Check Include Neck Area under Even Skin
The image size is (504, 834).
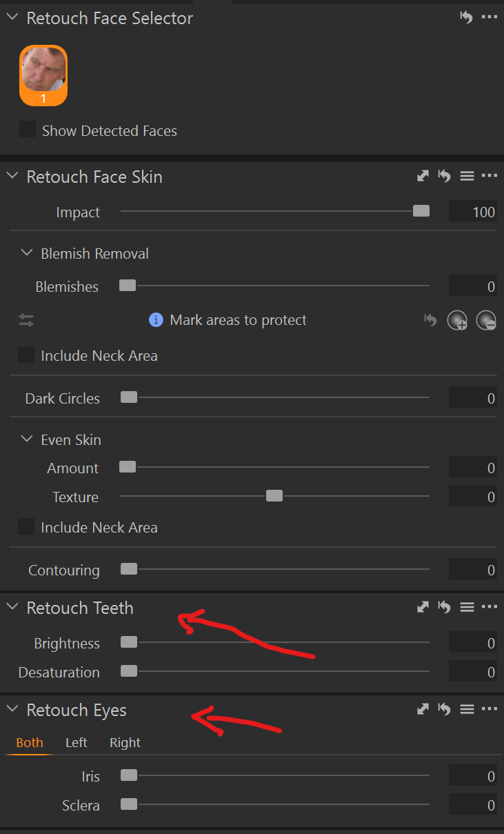coord(26,527)
